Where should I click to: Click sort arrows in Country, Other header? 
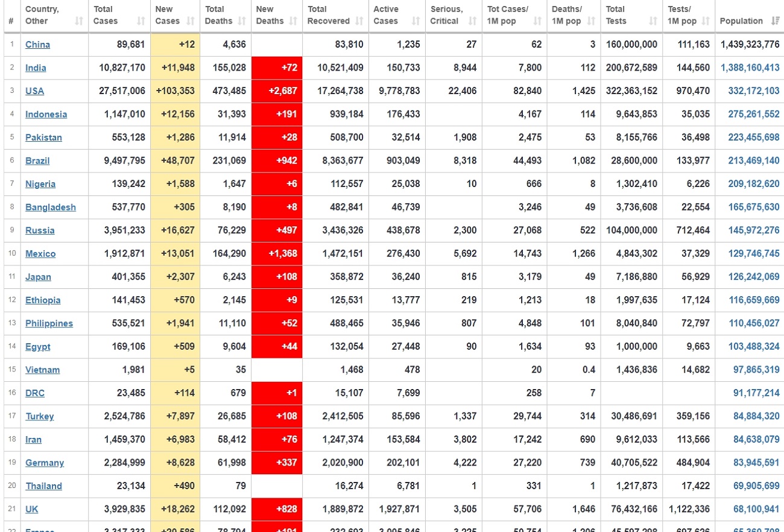(x=78, y=21)
